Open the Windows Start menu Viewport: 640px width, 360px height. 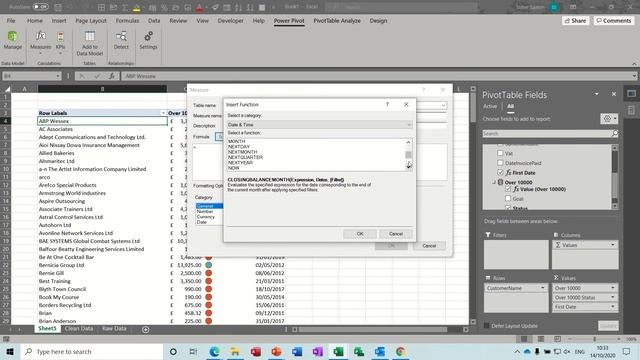[x=10, y=351]
